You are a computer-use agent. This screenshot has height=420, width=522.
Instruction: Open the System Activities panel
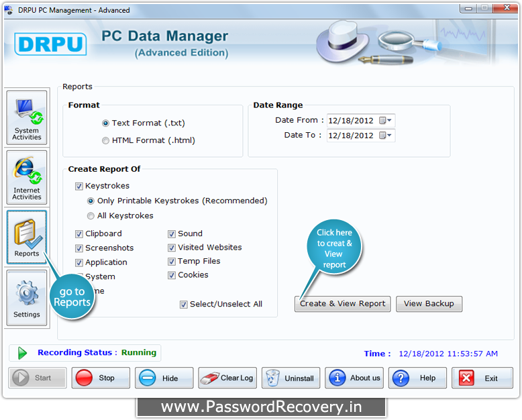point(27,117)
